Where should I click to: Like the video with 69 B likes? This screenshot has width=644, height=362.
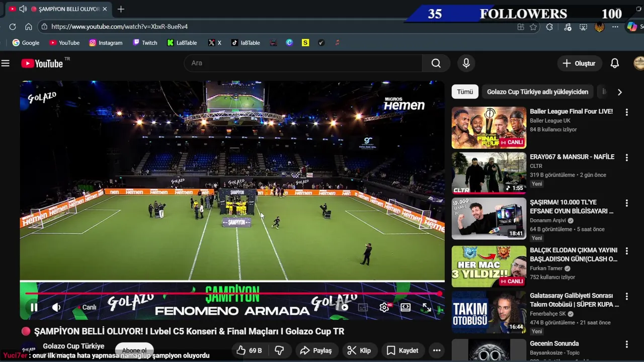tap(250, 350)
